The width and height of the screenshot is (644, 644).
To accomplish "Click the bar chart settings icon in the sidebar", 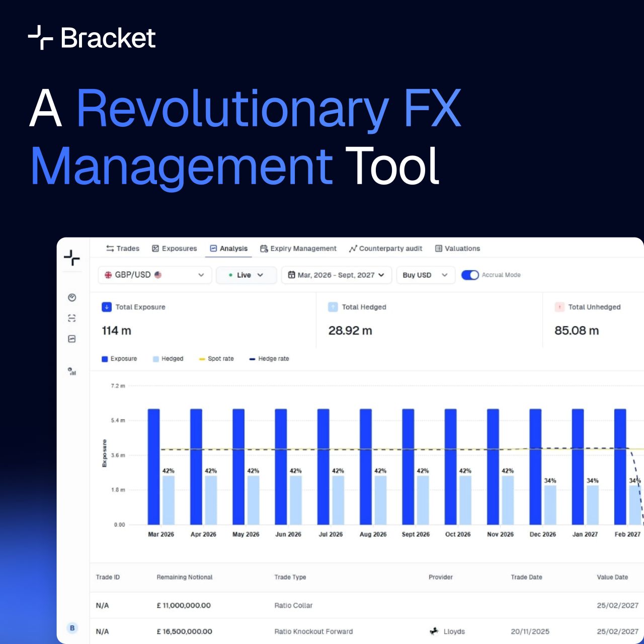I will pos(72,371).
